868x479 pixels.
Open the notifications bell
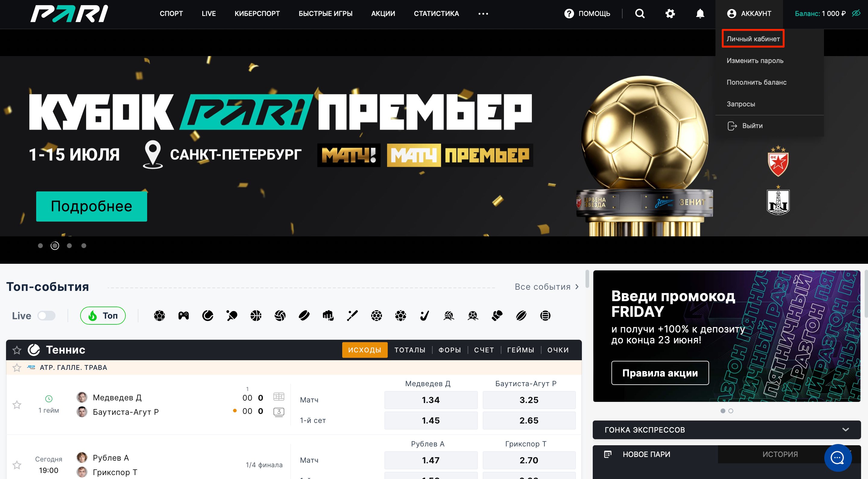click(700, 14)
